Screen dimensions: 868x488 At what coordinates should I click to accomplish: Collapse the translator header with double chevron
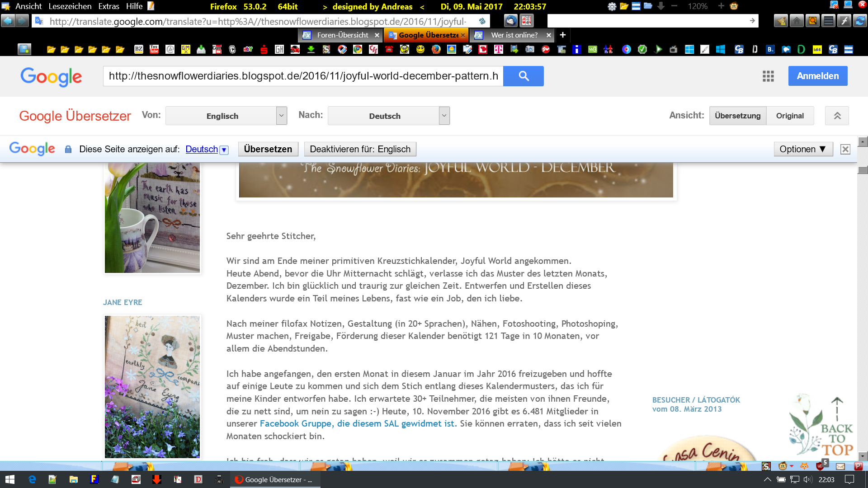tap(837, 116)
